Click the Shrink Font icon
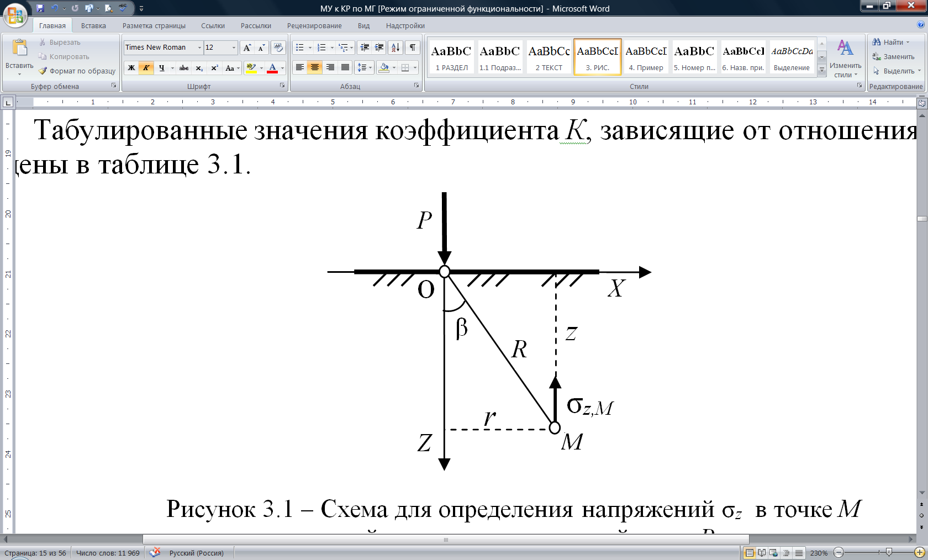 coord(261,47)
